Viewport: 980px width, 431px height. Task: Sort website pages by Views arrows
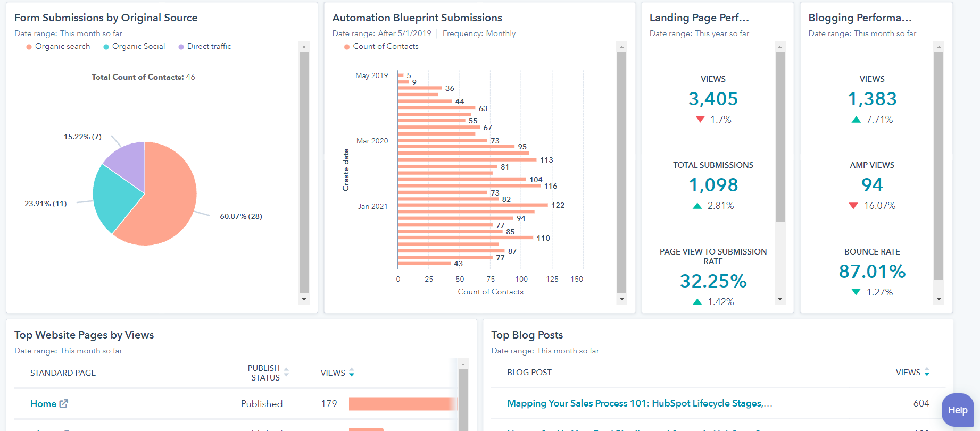[x=352, y=373]
